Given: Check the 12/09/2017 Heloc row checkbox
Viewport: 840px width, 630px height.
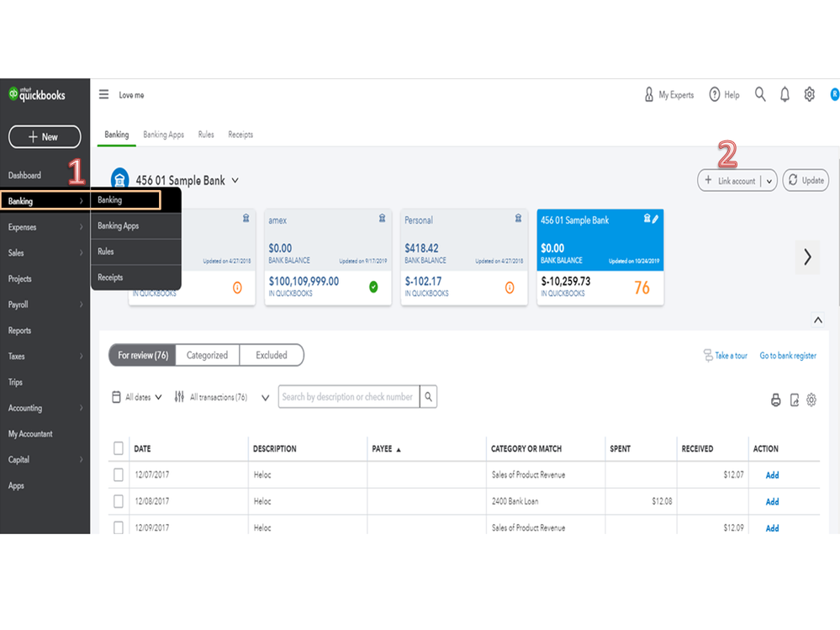Looking at the screenshot, I should coord(119,527).
